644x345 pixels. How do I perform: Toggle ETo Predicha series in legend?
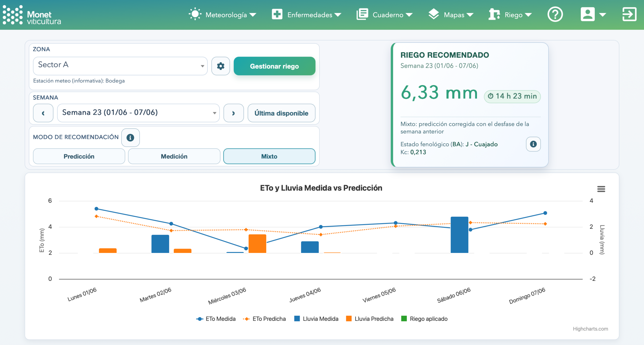coord(264,319)
